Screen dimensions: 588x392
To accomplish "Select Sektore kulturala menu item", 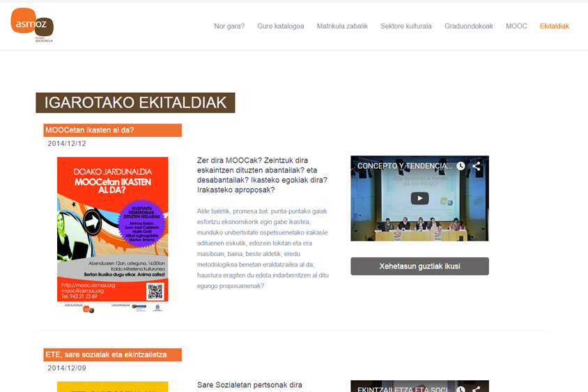I will [406, 27].
